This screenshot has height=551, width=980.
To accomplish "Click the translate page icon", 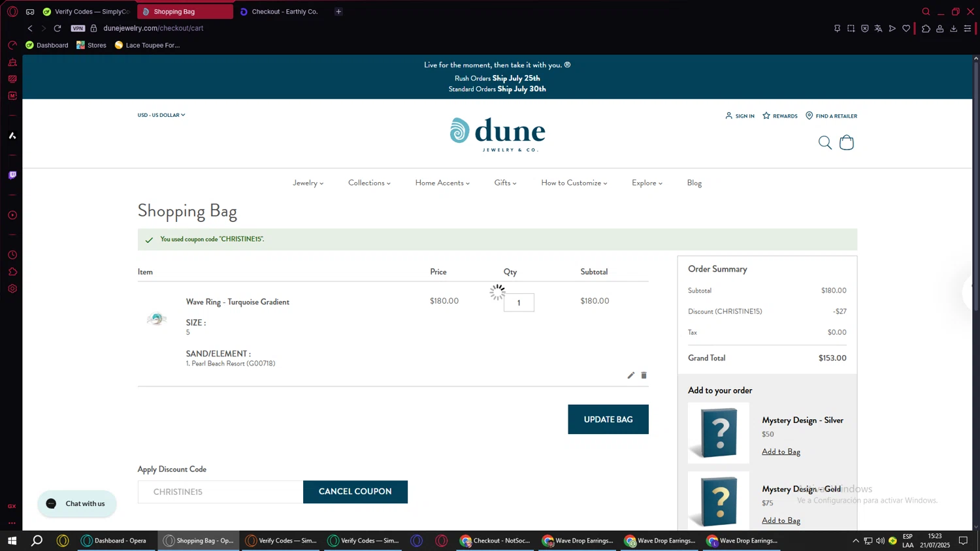I will point(878,28).
